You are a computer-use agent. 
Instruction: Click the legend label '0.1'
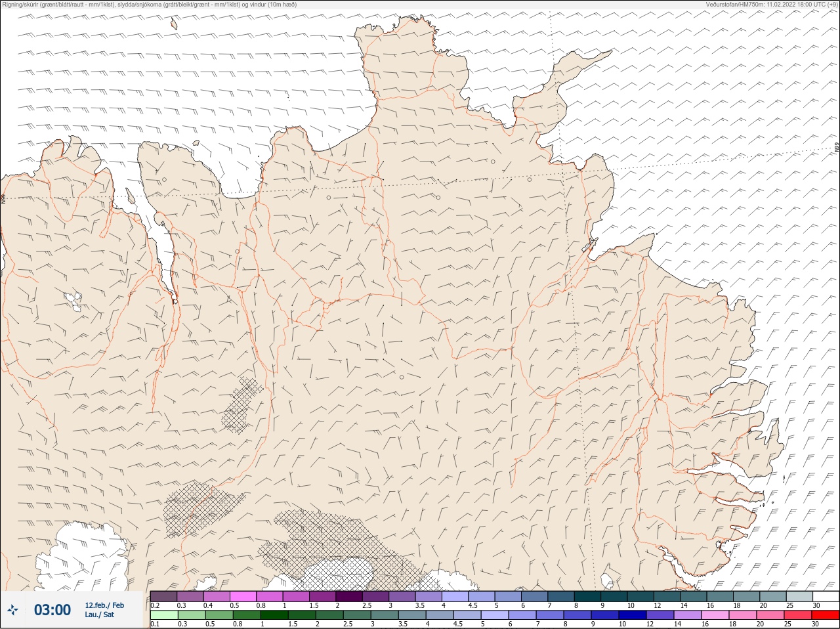[155, 624]
